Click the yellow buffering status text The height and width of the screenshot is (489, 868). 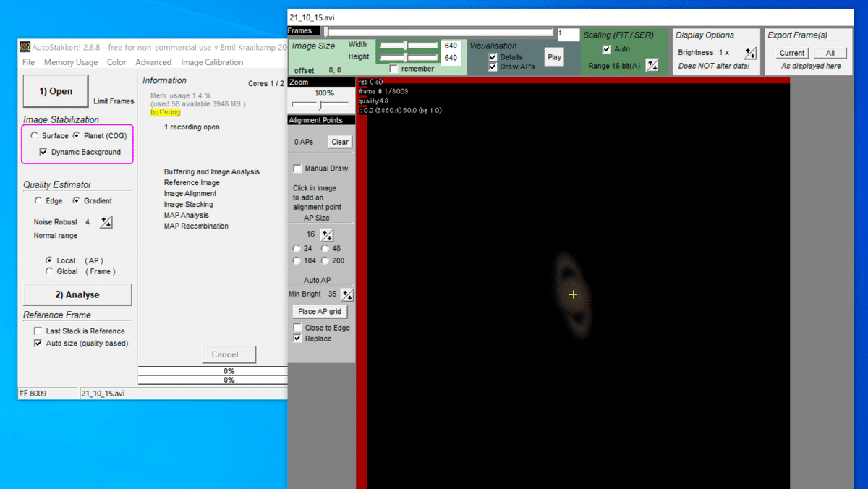[166, 113]
